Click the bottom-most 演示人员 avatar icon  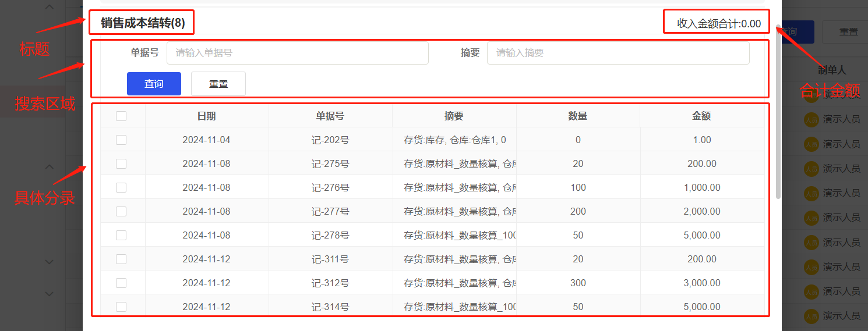click(811, 316)
